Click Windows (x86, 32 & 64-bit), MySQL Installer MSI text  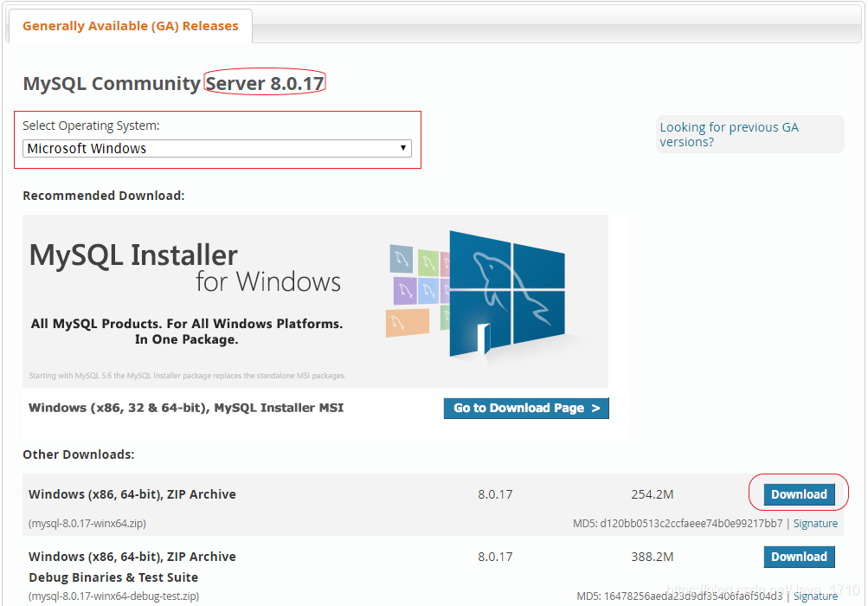[x=186, y=408]
